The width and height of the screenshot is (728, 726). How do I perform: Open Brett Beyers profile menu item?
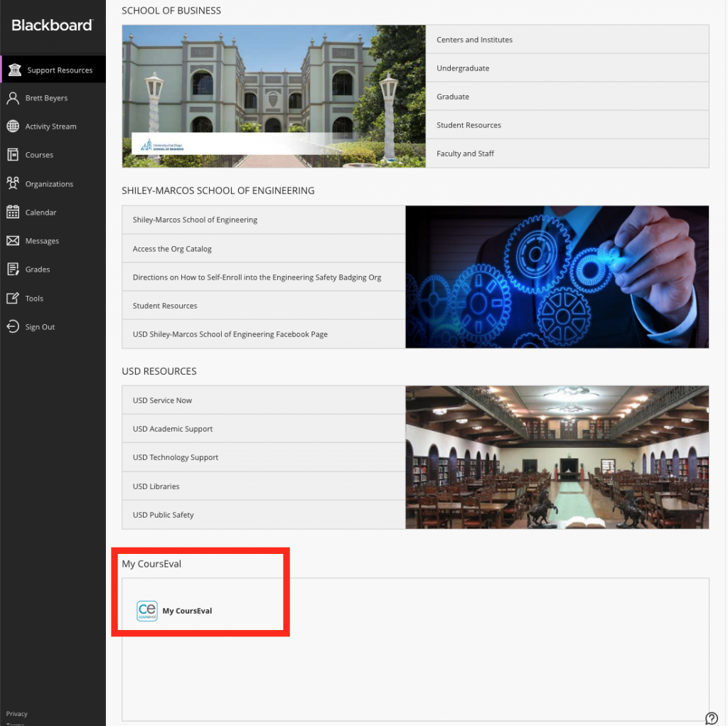pyautogui.click(x=53, y=98)
